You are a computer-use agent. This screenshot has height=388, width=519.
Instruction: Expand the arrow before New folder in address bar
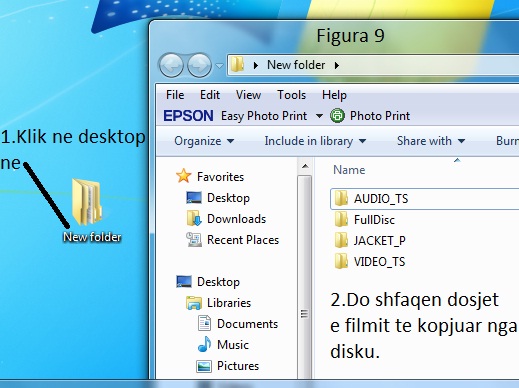click(x=256, y=65)
